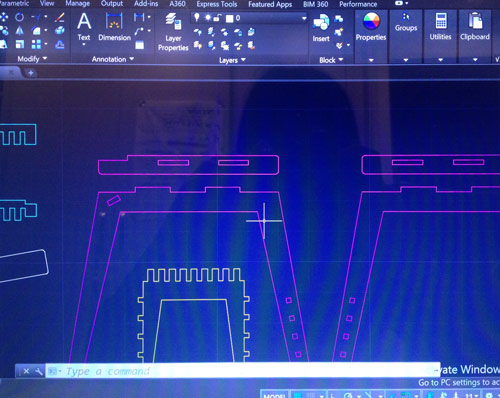Image resolution: width=500 pixels, height=398 pixels.
Task: Open the Linear dimension dropdown arrow
Action: click(x=149, y=17)
